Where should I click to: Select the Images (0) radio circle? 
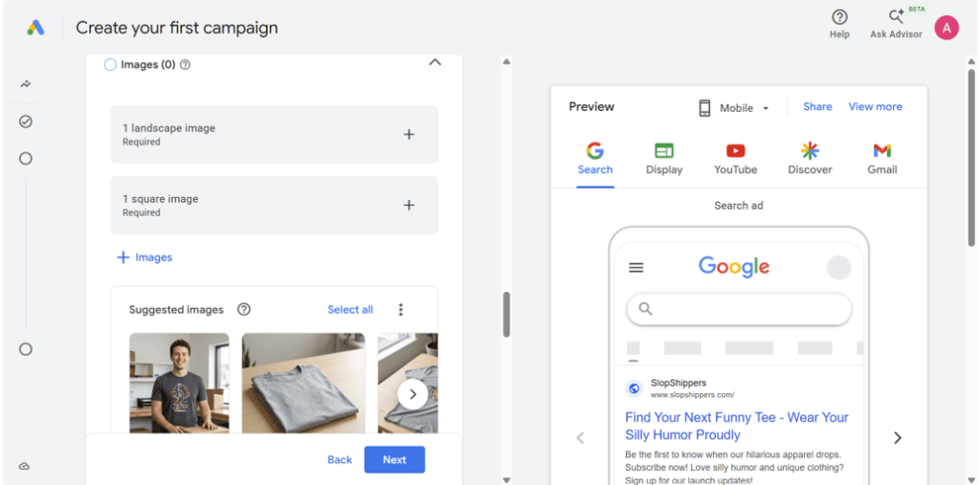(110, 64)
